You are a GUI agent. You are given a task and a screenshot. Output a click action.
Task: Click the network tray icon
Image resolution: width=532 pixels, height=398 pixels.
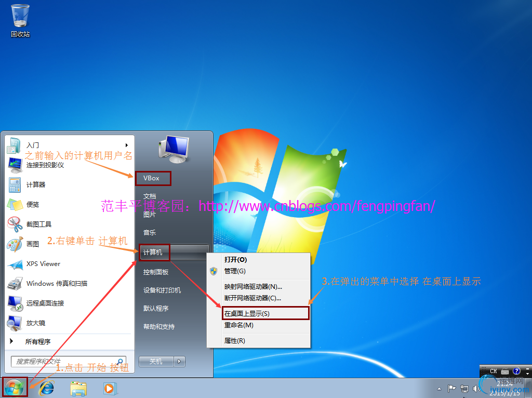tap(464, 389)
